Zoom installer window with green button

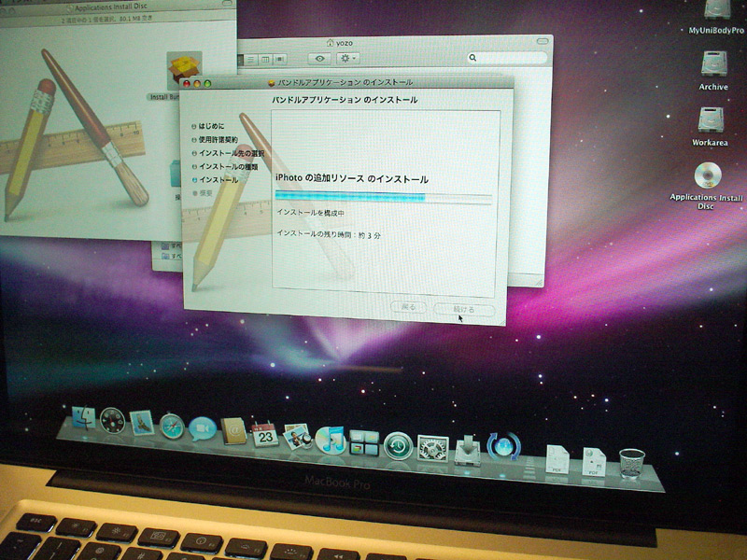click(x=207, y=84)
